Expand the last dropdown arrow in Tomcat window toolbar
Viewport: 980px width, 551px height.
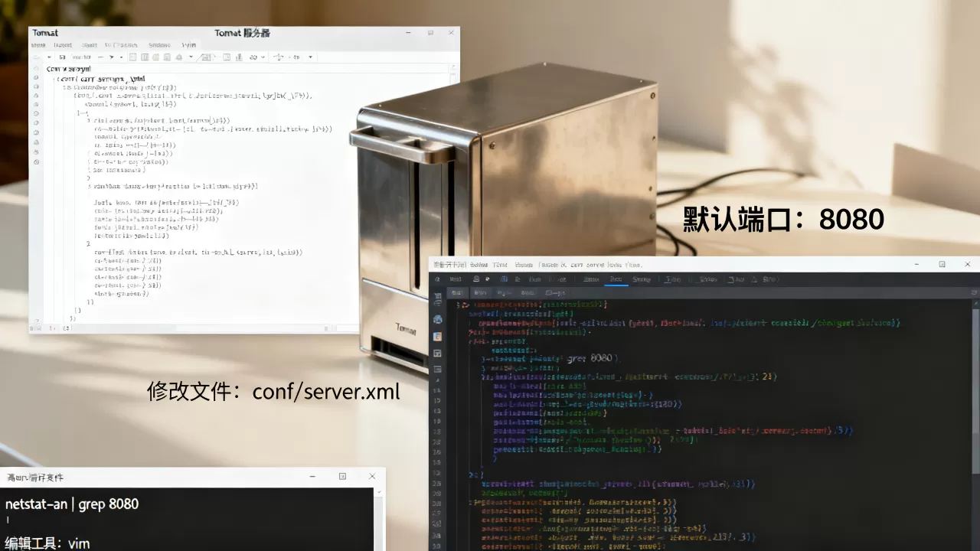pyautogui.click(x=310, y=57)
